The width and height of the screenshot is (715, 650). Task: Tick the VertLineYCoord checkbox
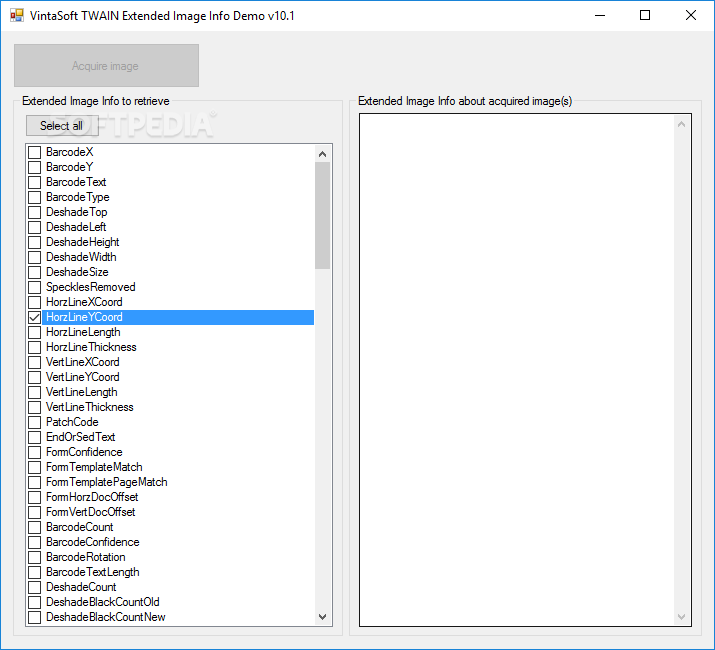click(35, 377)
